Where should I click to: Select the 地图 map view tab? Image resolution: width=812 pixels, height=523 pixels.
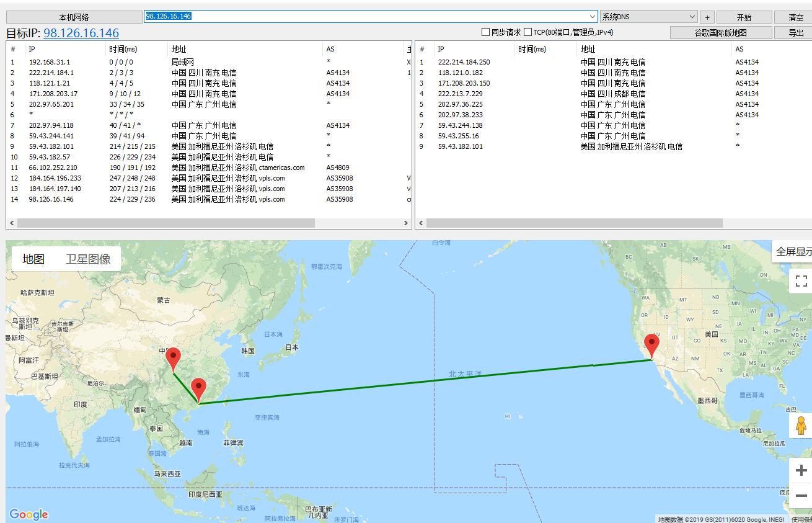pos(33,259)
